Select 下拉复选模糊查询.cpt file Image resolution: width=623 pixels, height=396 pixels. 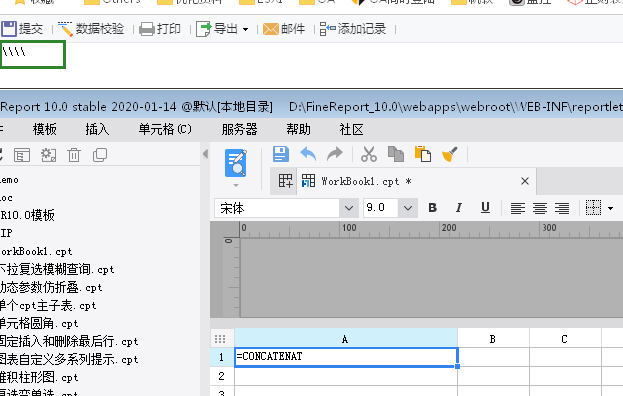(57, 269)
